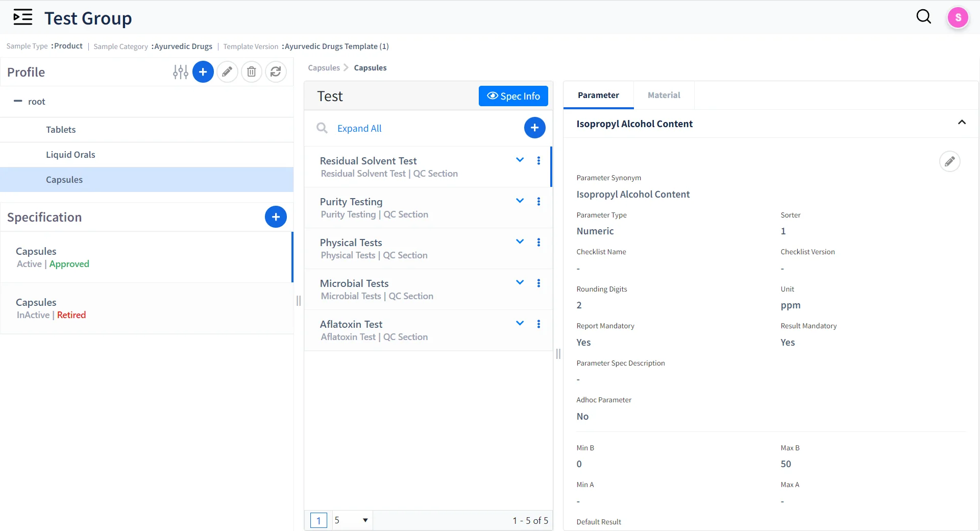
Task: Expand Aflatoxin Test chevron
Action: coord(520,324)
